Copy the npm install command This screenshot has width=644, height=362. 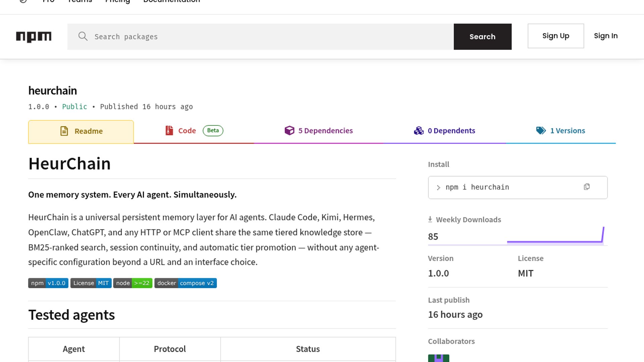587,187
